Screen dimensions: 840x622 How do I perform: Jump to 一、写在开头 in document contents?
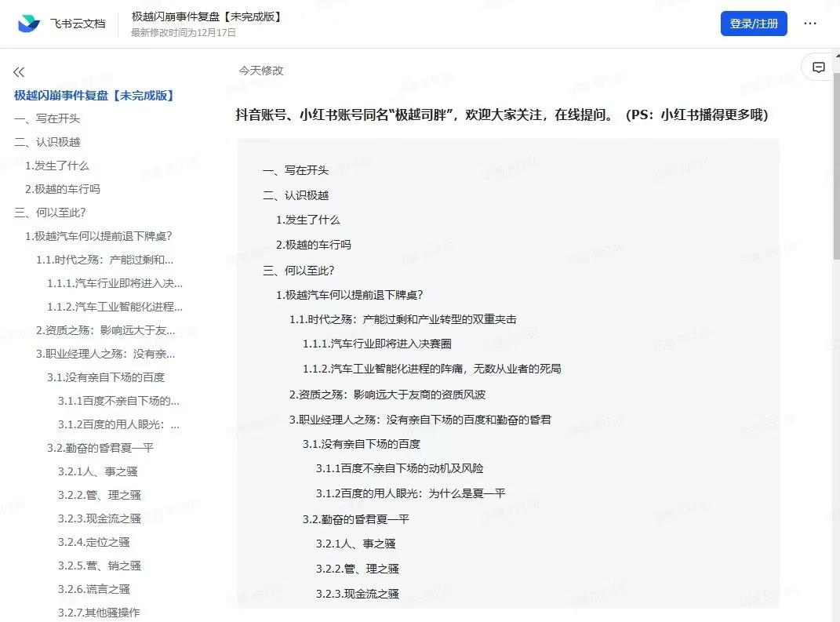296,170
